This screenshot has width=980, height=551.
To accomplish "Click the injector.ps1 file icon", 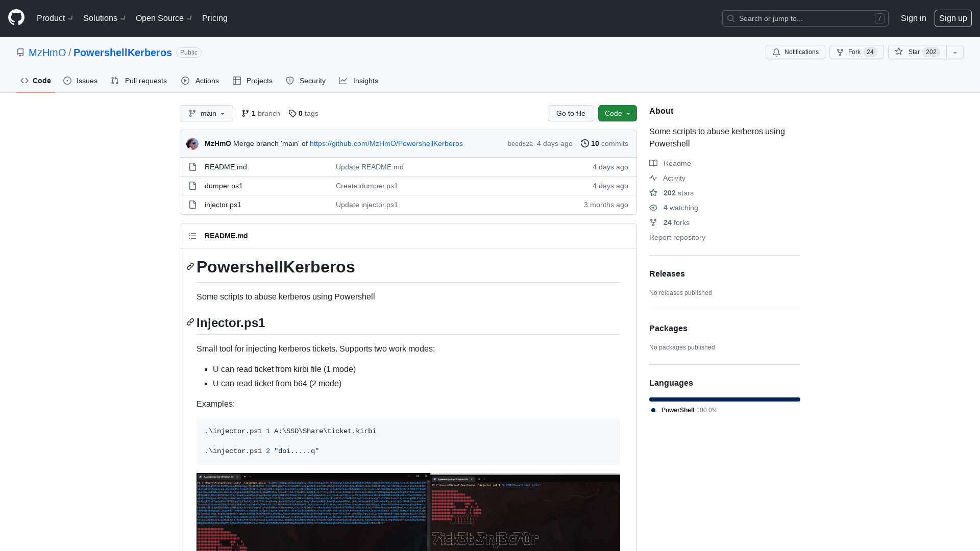I will click(192, 205).
